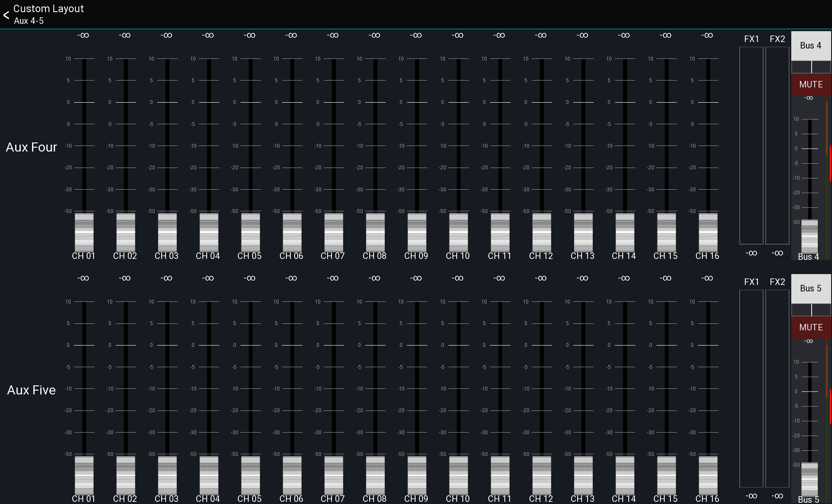
Task: Click the FX1 label above Bus 4 sends
Action: pyautogui.click(x=752, y=39)
